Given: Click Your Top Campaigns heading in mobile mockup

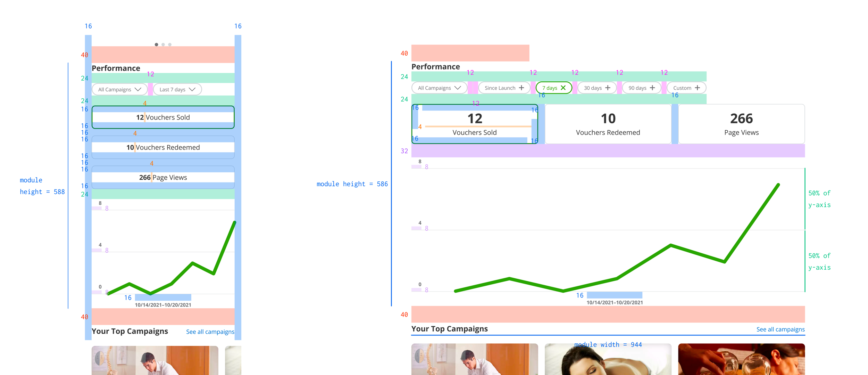Looking at the screenshot, I should [130, 331].
